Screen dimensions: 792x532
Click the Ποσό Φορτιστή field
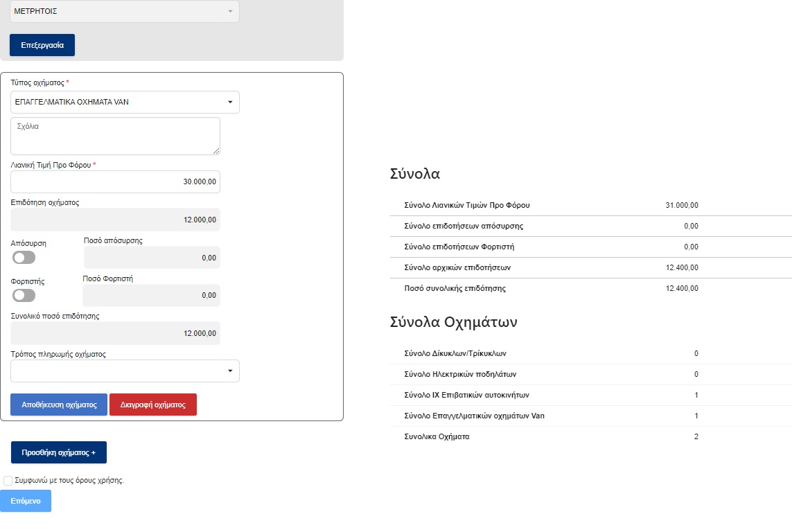151,295
